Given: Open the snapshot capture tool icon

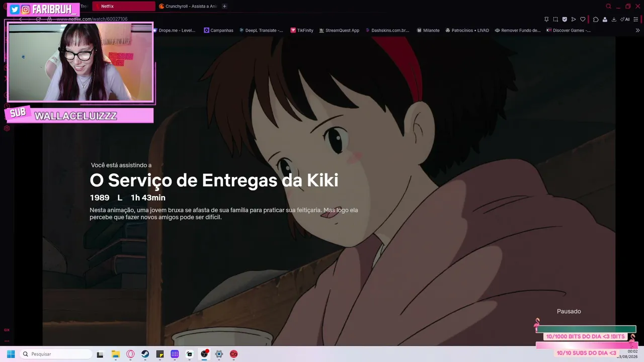Looking at the screenshot, I should coord(555,19).
